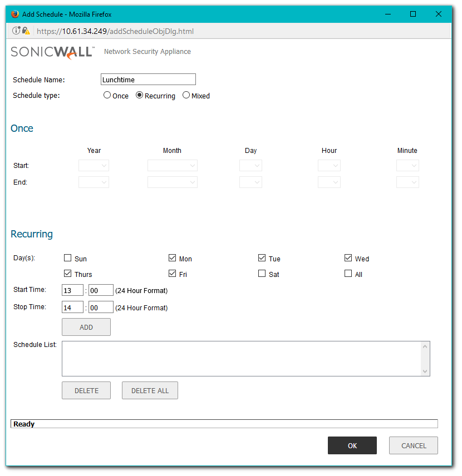Click the CANCEL button

click(x=413, y=445)
